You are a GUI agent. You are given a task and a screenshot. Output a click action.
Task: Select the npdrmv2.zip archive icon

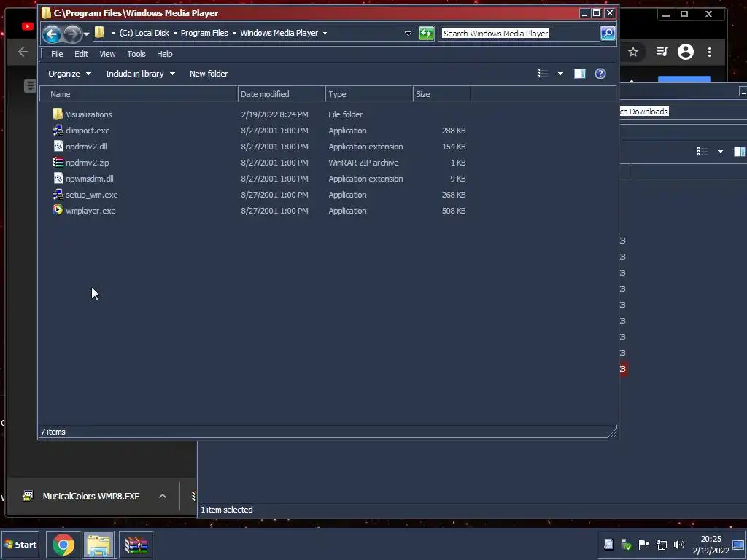pyautogui.click(x=58, y=162)
